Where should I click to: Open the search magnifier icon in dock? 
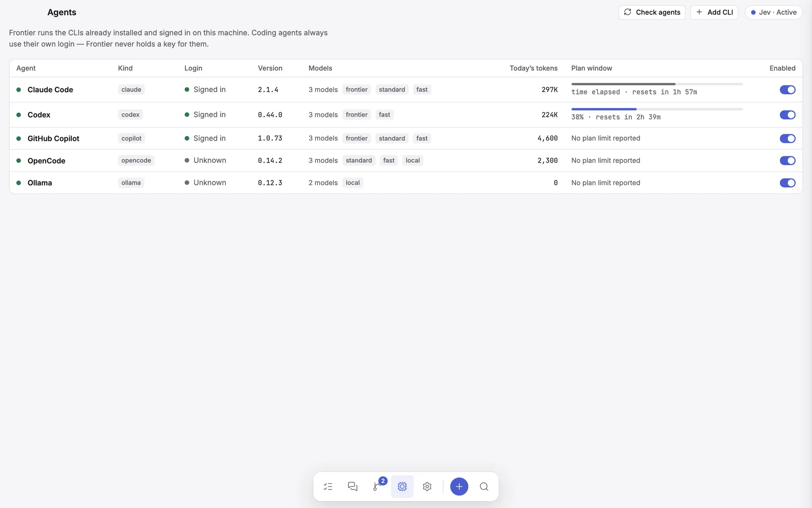coord(484,486)
